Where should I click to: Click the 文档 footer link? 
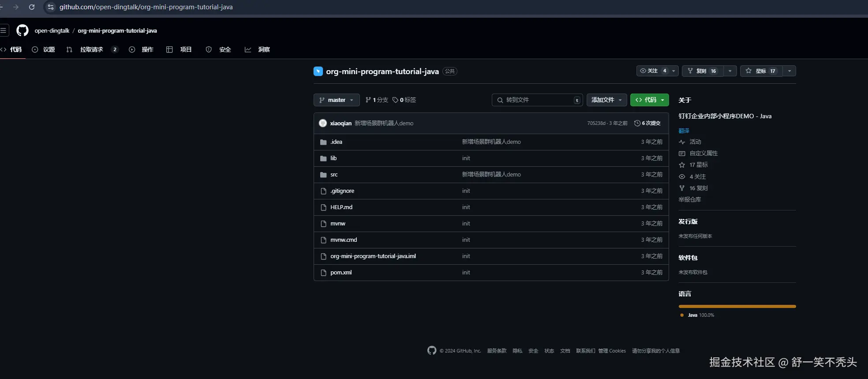coord(565,351)
